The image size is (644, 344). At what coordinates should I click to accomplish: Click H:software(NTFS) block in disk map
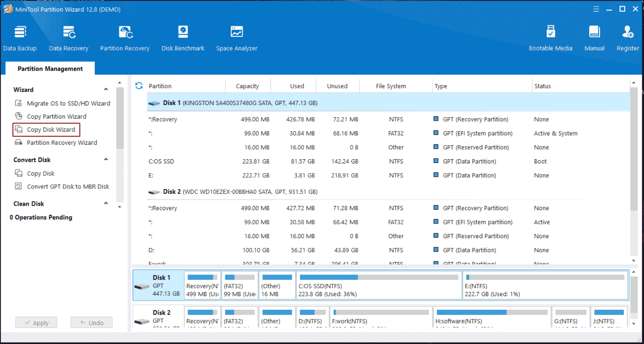[492, 317]
